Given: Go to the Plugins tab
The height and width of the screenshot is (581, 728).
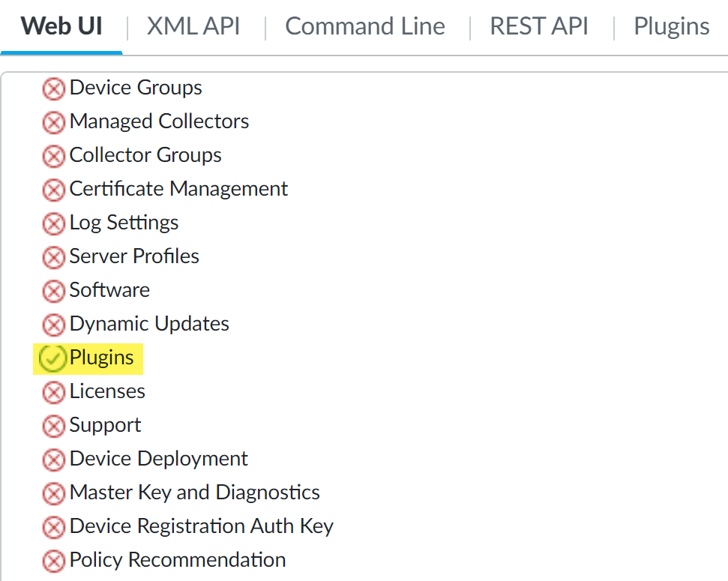Looking at the screenshot, I should [x=671, y=27].
